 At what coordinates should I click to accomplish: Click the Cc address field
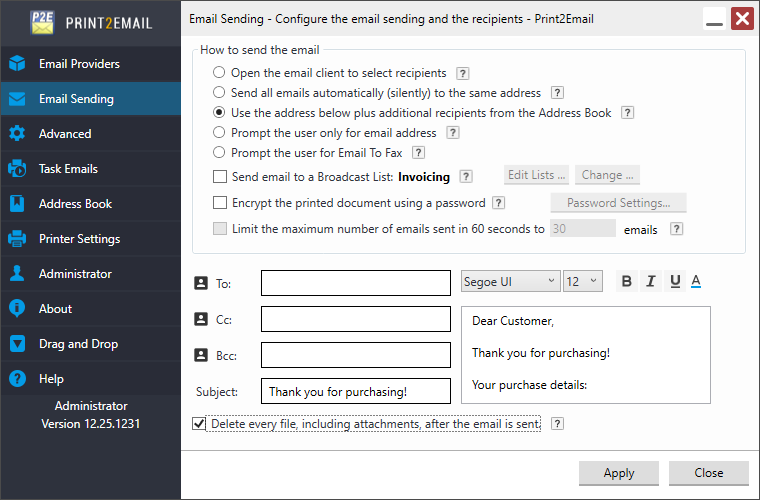[x=356, y=319]
